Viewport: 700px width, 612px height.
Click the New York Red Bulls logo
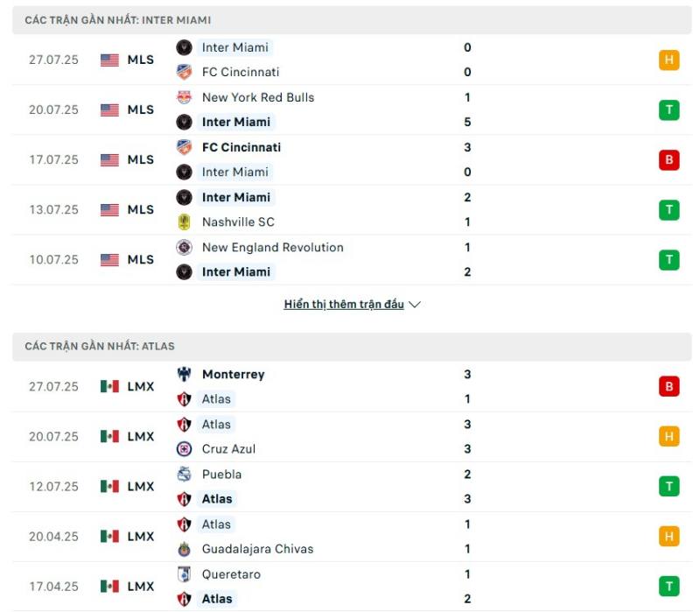point(184,97)
